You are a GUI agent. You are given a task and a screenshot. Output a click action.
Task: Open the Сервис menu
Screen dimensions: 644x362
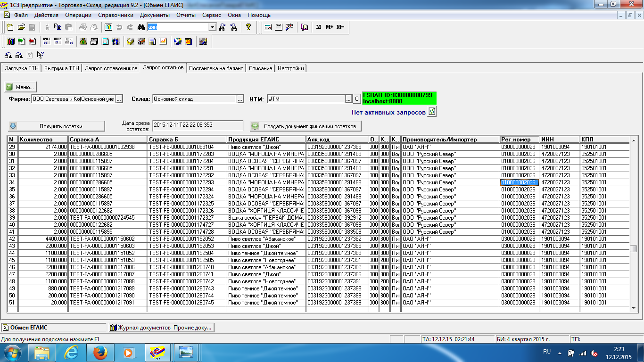click(212, 15)
